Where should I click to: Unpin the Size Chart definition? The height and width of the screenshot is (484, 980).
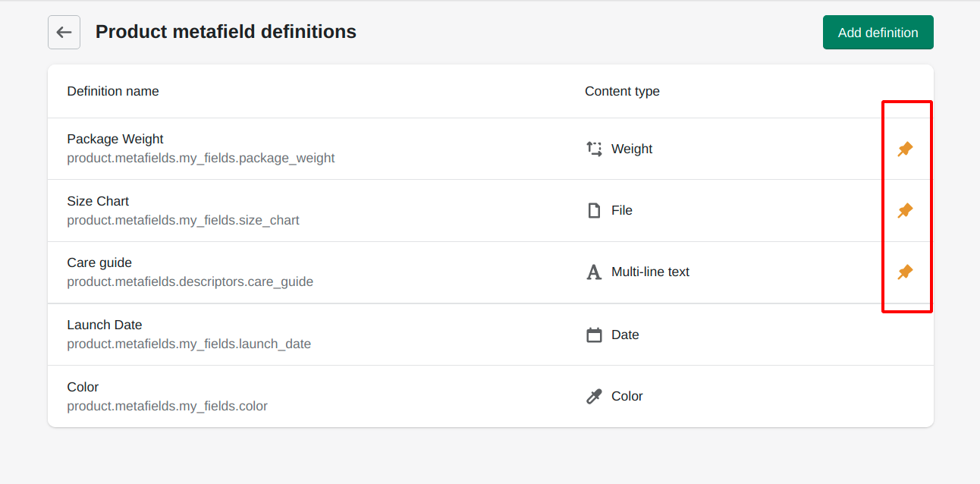905,210
